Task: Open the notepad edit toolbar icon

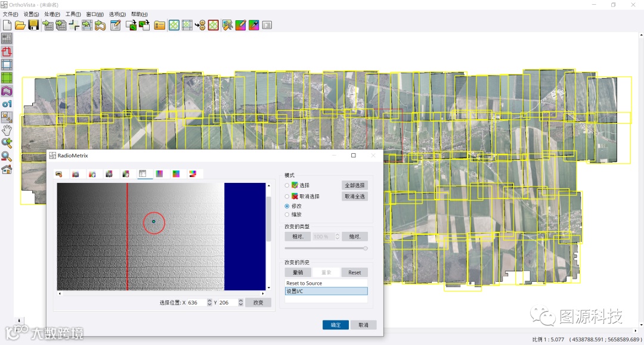Action: coord(116,26)
